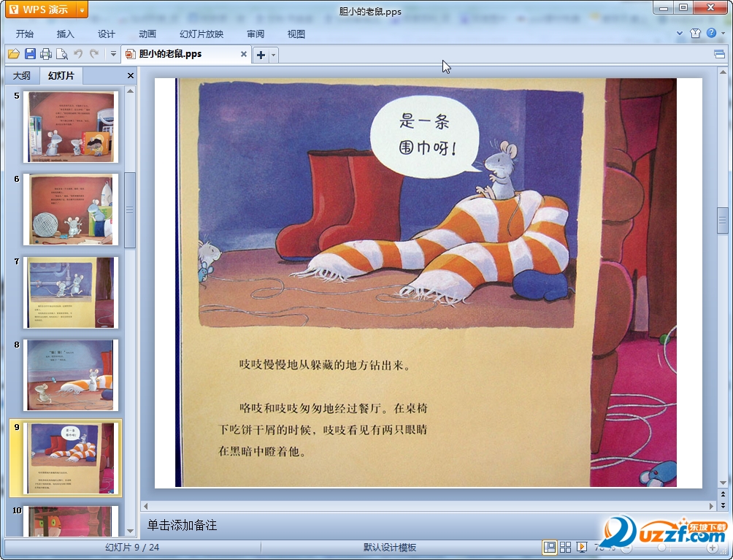Switch to the 大纲 outline tab
Screen dimensions: 733x560
(x=22, y=76)
